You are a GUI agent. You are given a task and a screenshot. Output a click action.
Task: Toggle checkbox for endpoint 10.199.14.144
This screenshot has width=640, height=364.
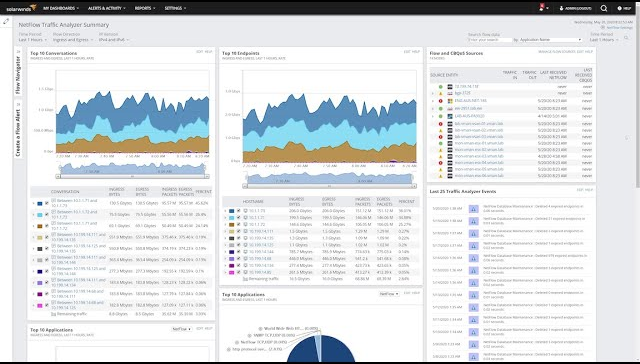pos(239,252)
